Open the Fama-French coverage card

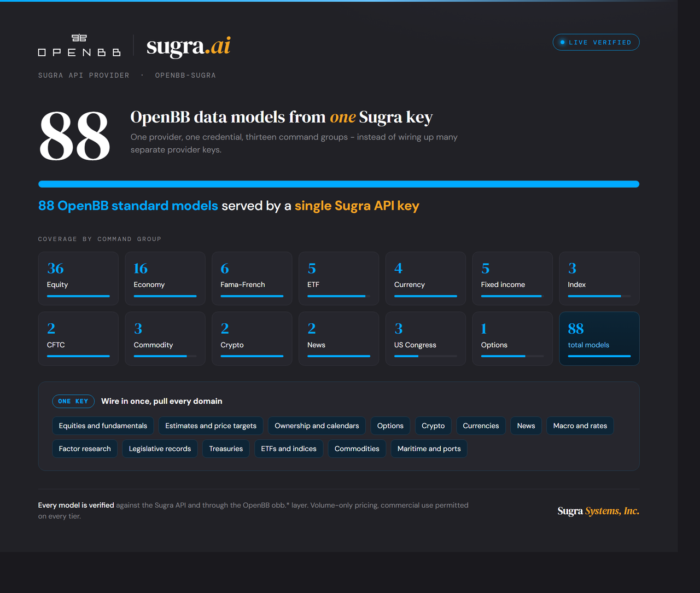pyautogui.click(x=252, y=278)
